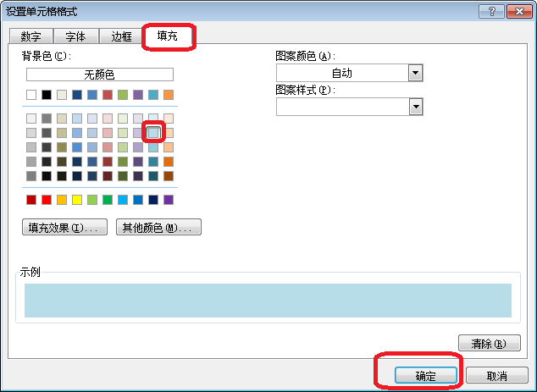The image size is (537, 392).
Task: Switch to the 数字 tab
Action: [30, 36]
